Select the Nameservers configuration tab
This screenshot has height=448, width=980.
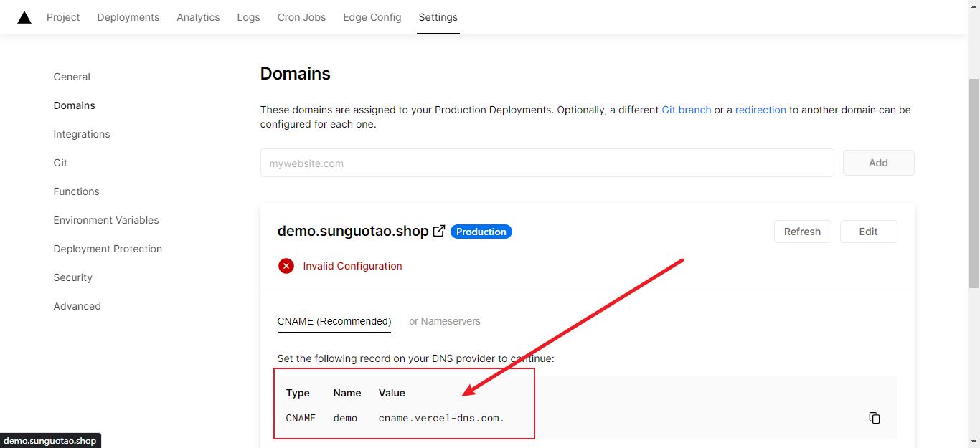tap(445, 321)
